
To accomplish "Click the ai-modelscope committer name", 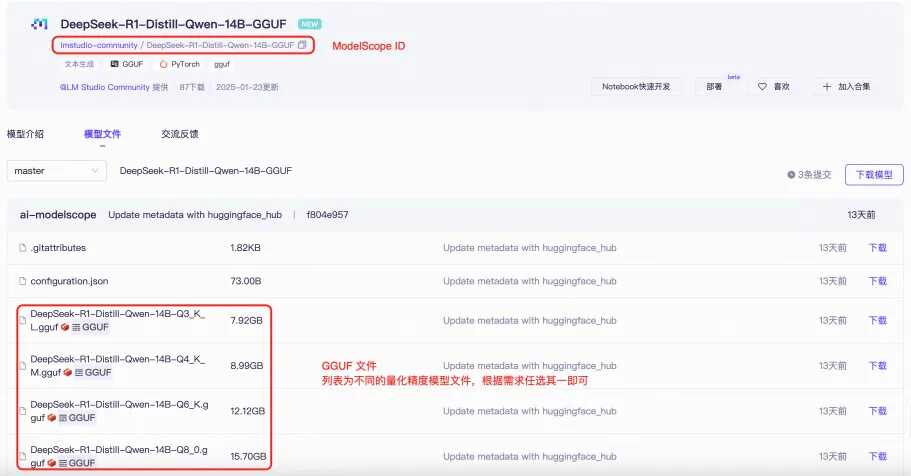I will click(x=58, y=215).
